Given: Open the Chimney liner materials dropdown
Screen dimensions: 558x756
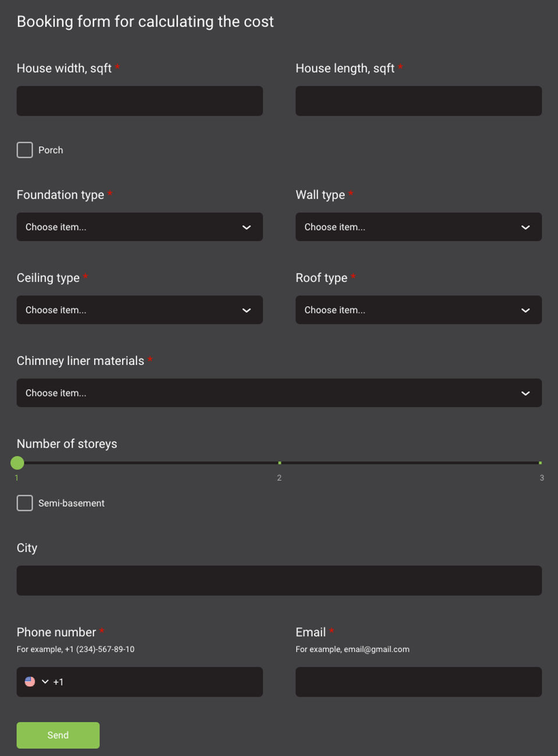Looking at the screenshot, I should [x=279, y=393].
